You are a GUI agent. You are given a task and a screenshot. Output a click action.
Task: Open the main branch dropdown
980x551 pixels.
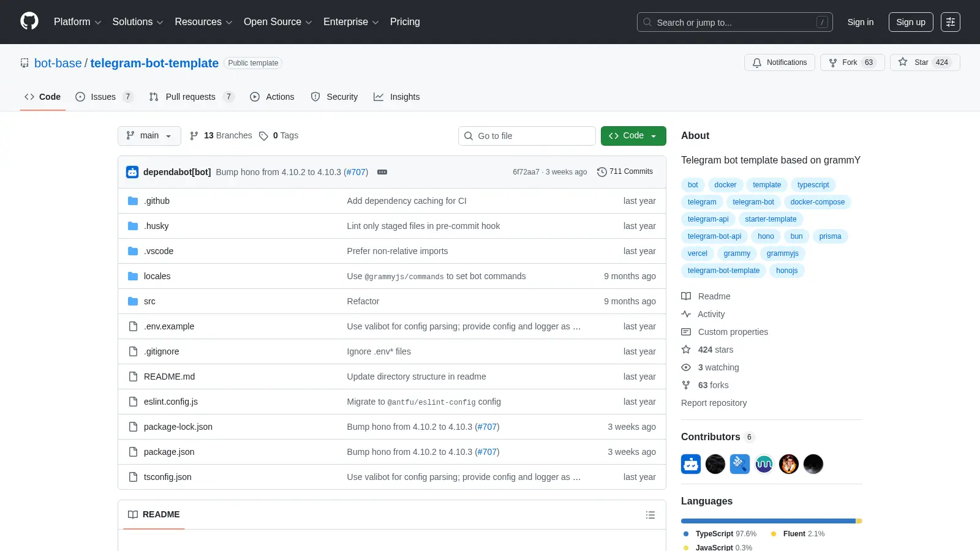click(x=149, y=136)
